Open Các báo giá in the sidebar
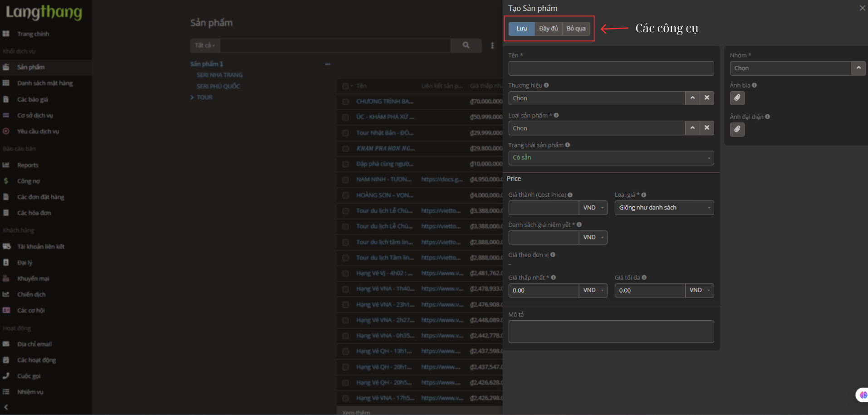868x415 pixels. [32, 99]
